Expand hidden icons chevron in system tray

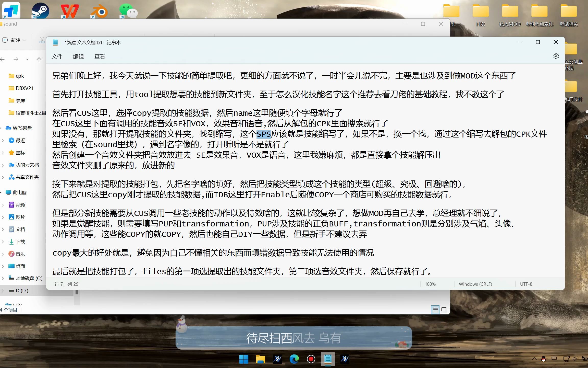(x=534, y=359)
